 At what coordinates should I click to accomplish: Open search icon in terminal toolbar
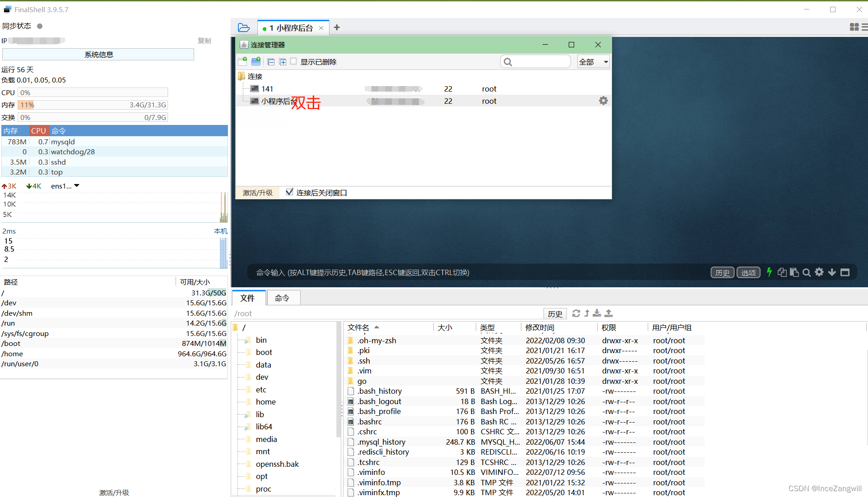807,272
